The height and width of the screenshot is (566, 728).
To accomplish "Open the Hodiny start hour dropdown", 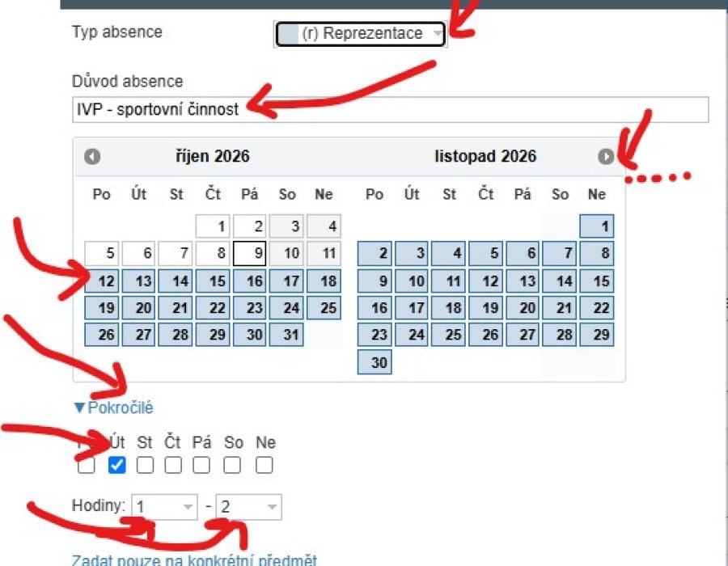I will coord(164,507).
